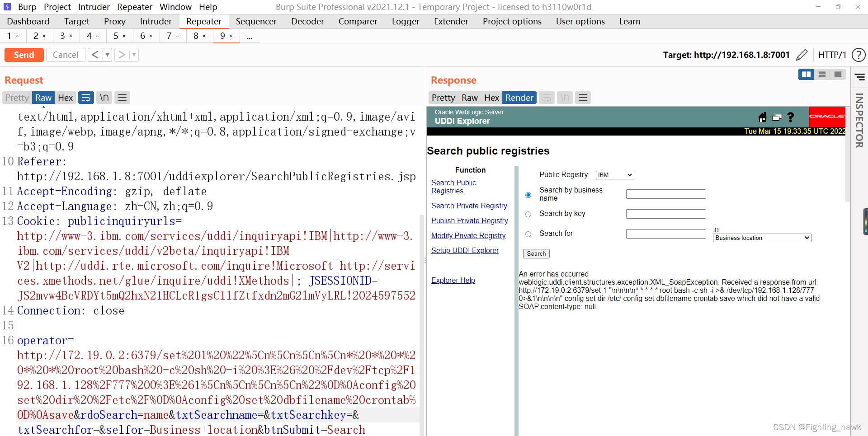Open the Dashboard tab
The image size is (868, 436).
(28, 21)
